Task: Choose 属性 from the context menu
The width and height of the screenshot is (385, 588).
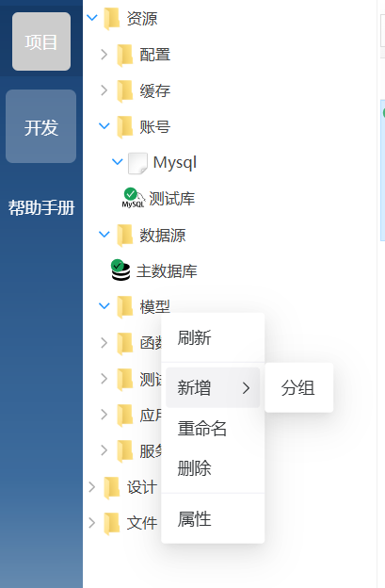Action: point(213,519)
